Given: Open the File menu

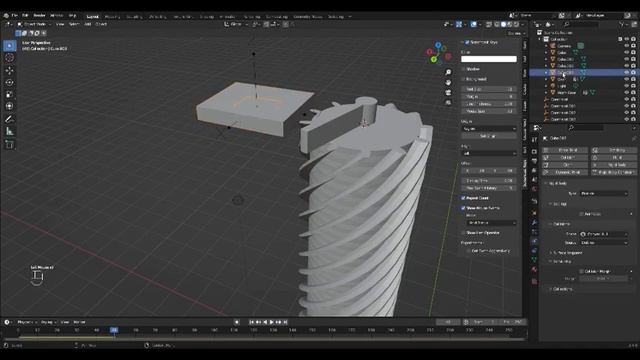Looking at the screenshot, I should (x=15, y=16).
